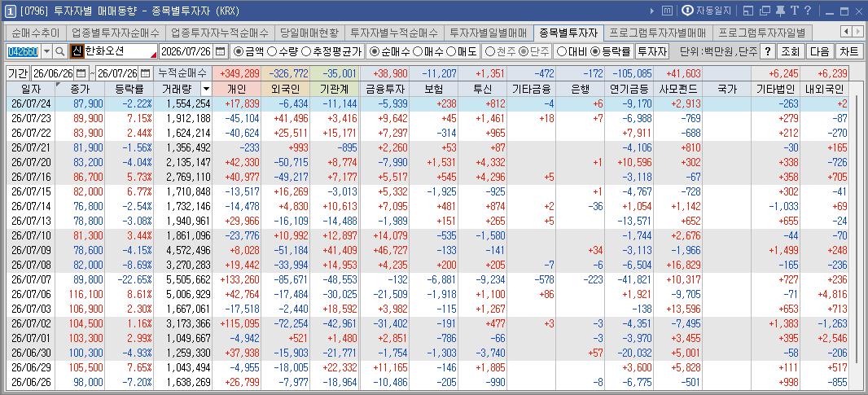Screen dimensions: 868x395
Task: Click the magnifier stock search icon
Action: tap(59, 51)
